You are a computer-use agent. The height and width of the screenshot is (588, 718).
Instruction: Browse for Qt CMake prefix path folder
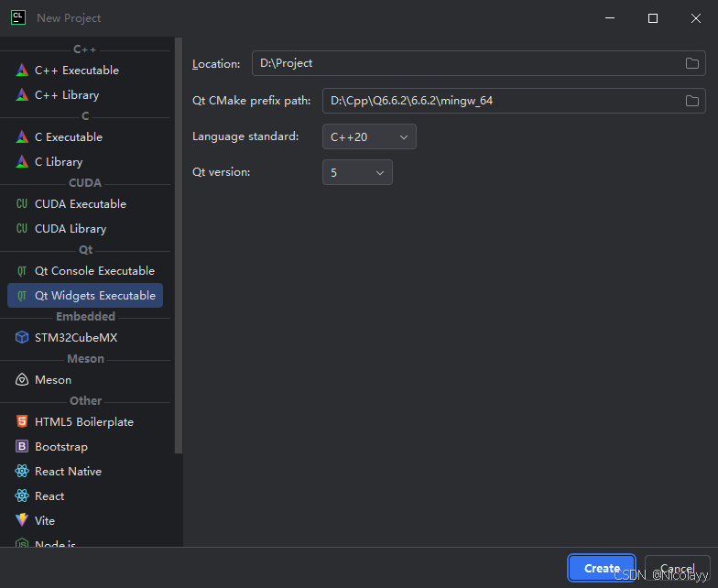pos(692,101)
